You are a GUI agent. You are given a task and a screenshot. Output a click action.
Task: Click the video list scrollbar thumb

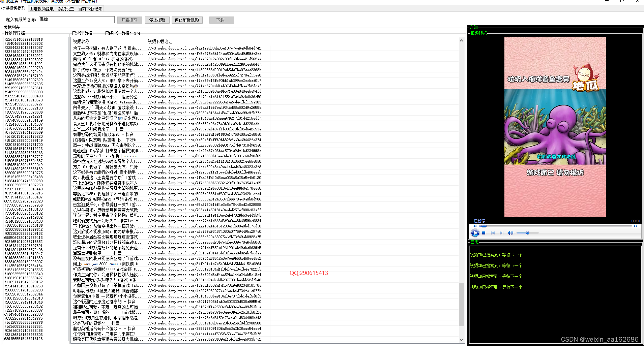tap(462, 305)
